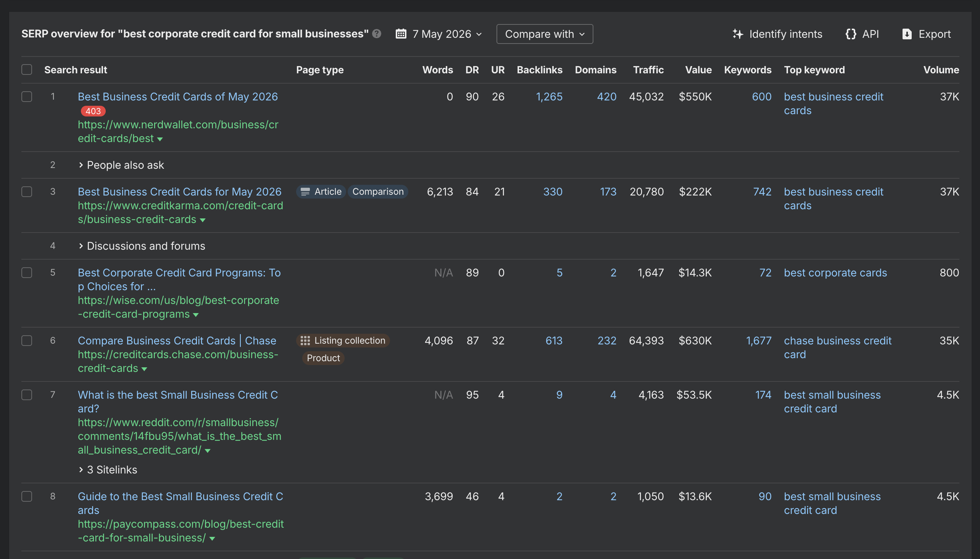Open the Compare with dropdown
Screen dimensions: 980x559
click(545, 34)
